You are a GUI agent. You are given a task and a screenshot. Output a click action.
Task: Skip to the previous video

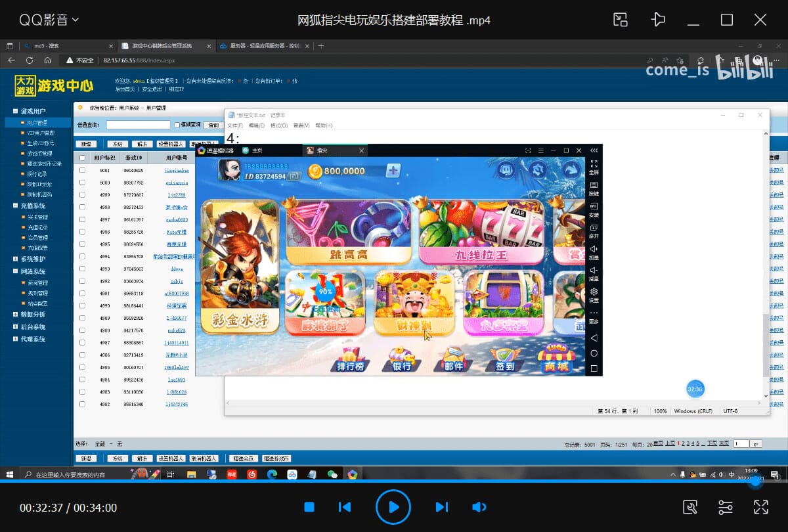(x=345, y=507)
